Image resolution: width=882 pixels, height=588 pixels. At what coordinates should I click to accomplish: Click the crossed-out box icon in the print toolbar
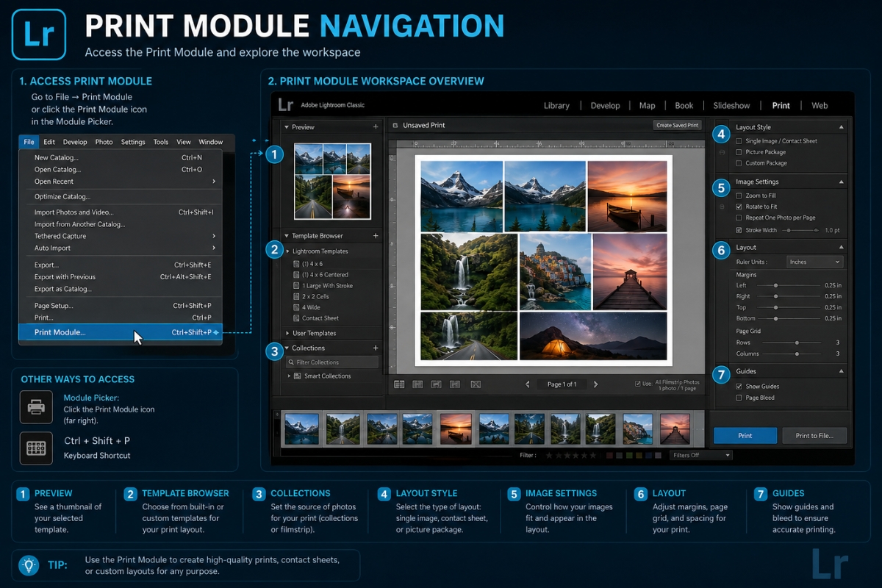point(475,384)
